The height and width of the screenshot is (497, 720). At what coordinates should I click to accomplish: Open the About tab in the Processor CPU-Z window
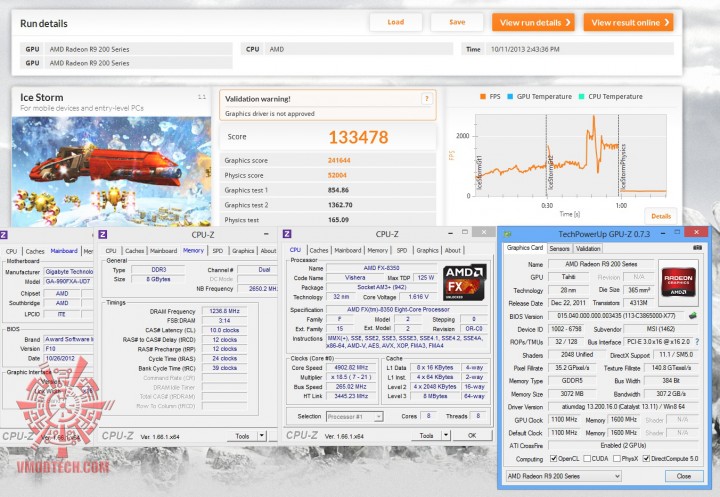coord(452,250)
